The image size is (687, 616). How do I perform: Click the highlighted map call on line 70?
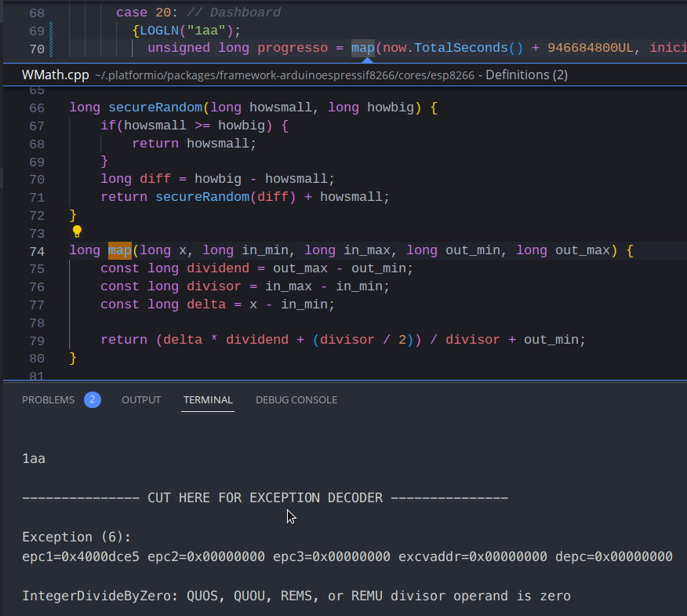pos(363,48)
